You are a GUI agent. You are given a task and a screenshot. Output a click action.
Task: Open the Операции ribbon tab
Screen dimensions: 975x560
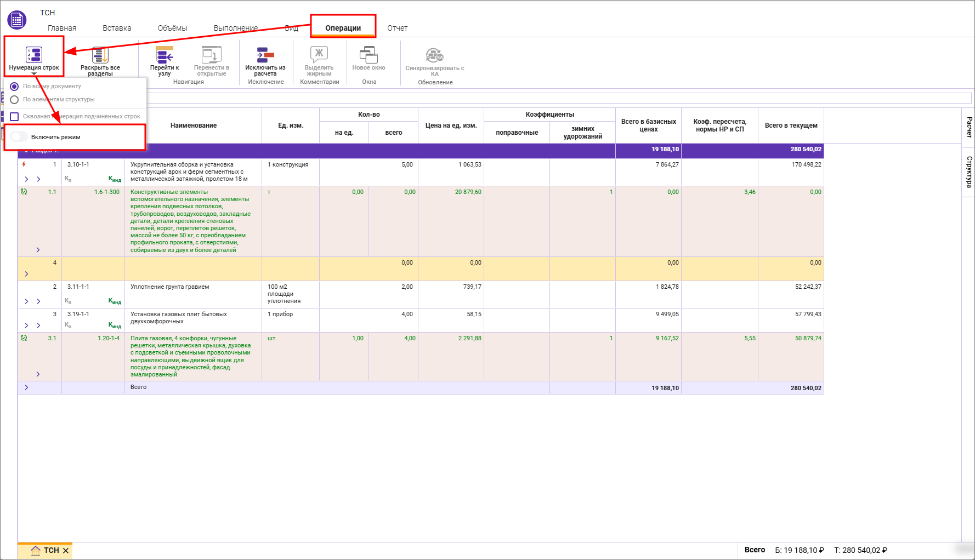[343, 28]
